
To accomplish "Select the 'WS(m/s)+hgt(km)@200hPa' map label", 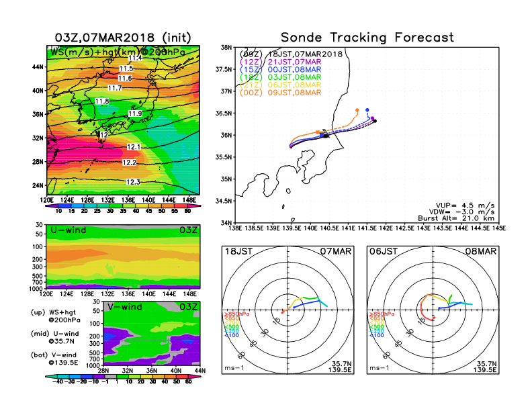I will click(x=118, y=52).
